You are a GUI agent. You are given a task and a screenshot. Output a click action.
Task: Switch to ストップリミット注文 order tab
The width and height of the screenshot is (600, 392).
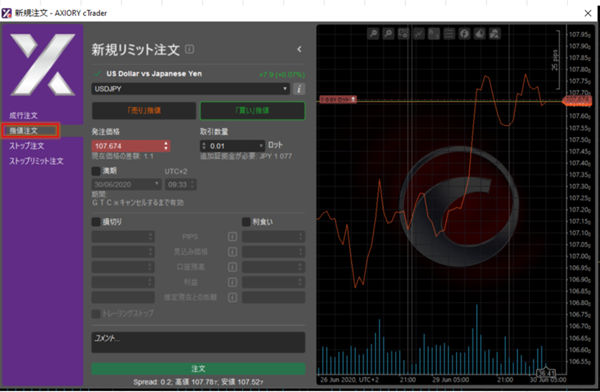pyautogui.click(x=36, y=161)
